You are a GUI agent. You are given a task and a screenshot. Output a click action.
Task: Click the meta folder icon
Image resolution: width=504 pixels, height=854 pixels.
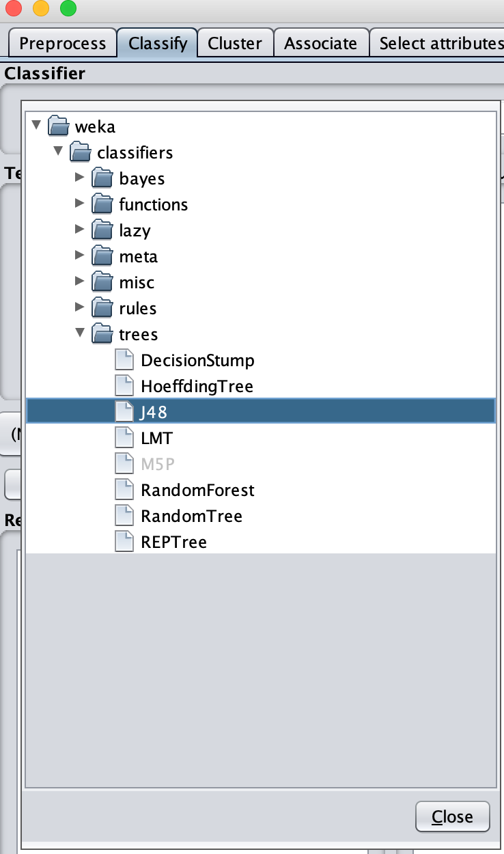tap(102, 257)
